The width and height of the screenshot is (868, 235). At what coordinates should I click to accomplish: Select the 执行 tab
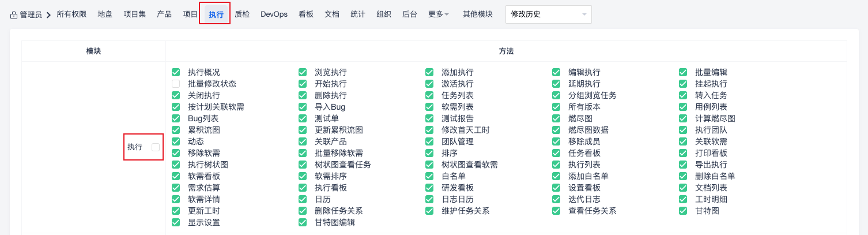pyautogui.click(x=216, y=15)
